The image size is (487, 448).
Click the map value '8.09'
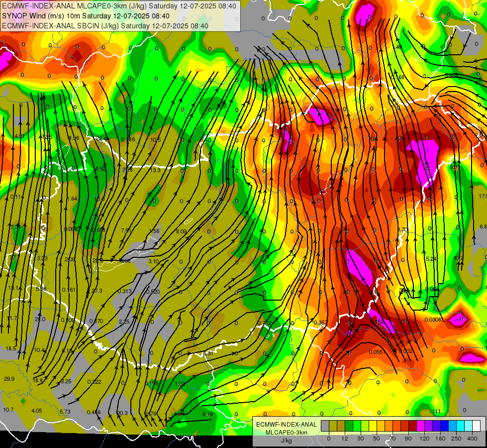point(182,231)
